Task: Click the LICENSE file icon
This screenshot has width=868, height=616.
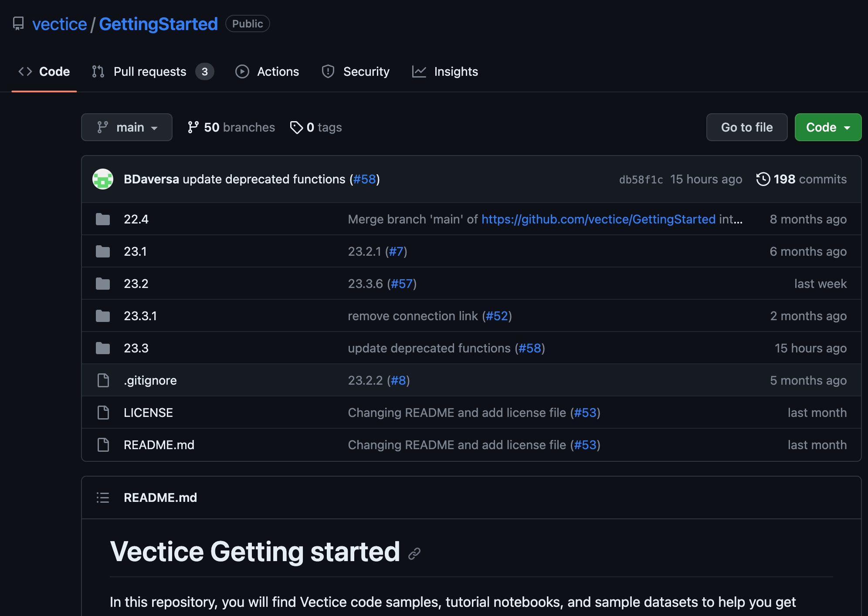Action: point(103,413)
